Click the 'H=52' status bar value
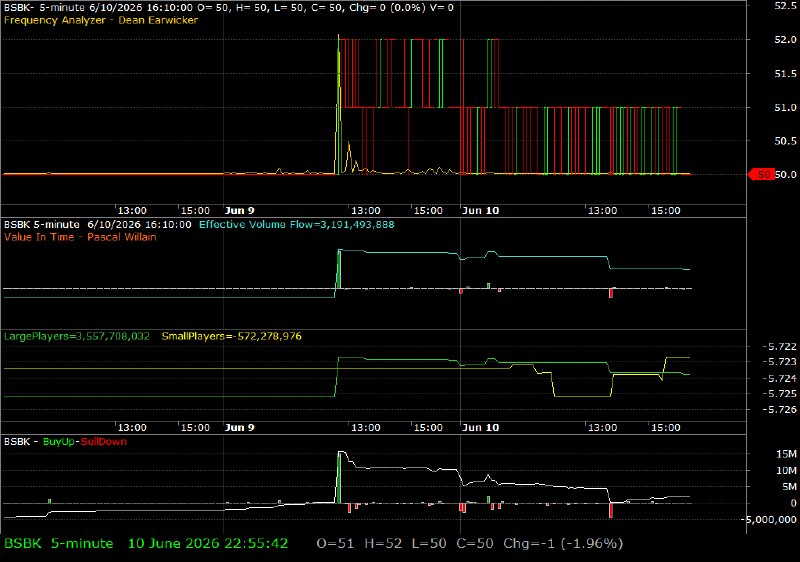This screenshot has height=562, width=800. pos(383,544)
